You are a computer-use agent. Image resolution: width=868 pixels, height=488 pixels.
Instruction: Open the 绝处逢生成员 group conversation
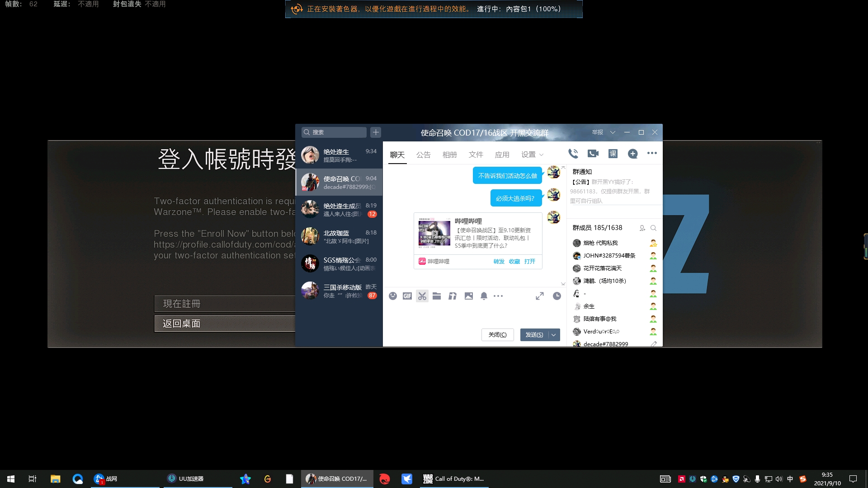(x=339, y=209)
